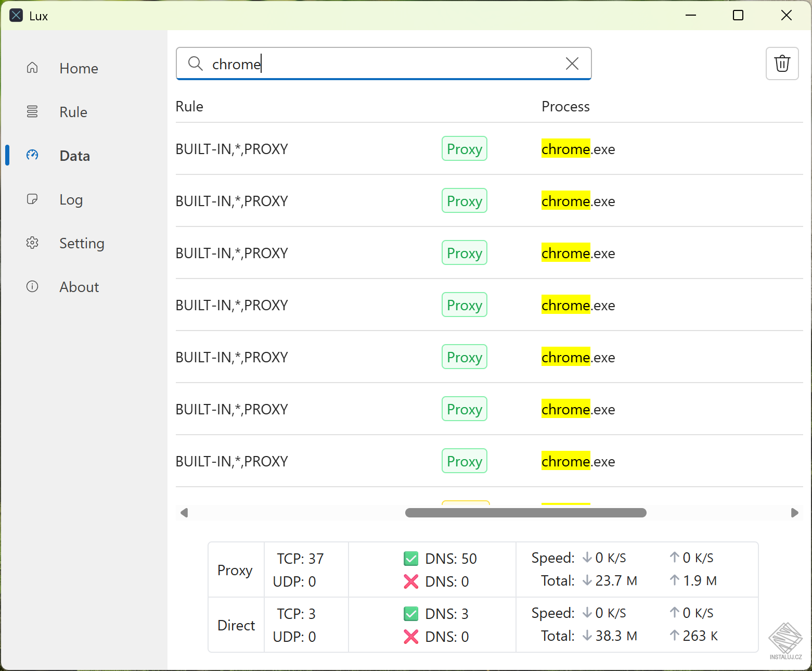Click the magnifier search icon

tap(196, 64)
